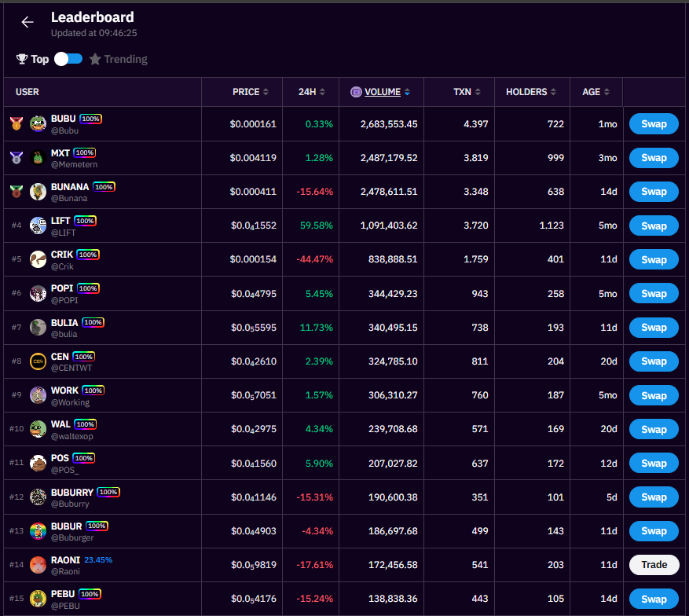Screen dimensions: 689x616
Task: Click 100% badge next to LIFT
Action: click(86, 221)
